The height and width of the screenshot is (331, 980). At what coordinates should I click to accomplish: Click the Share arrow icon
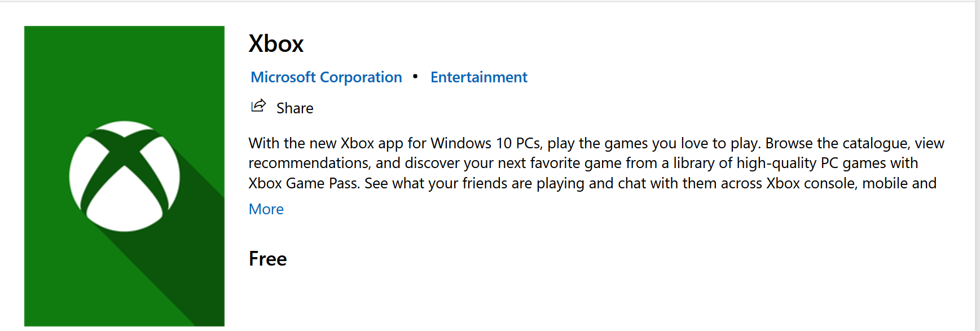[258, 106]
